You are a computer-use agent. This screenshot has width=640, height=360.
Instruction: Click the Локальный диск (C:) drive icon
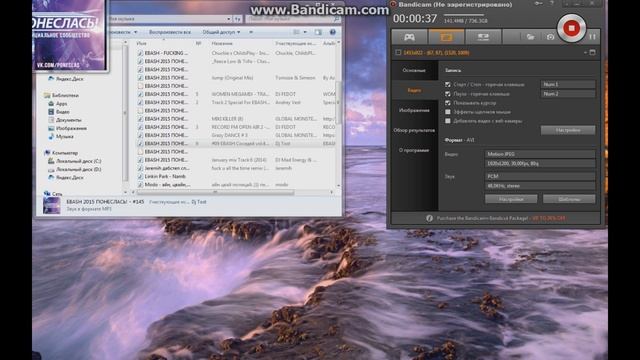[51, 161]
